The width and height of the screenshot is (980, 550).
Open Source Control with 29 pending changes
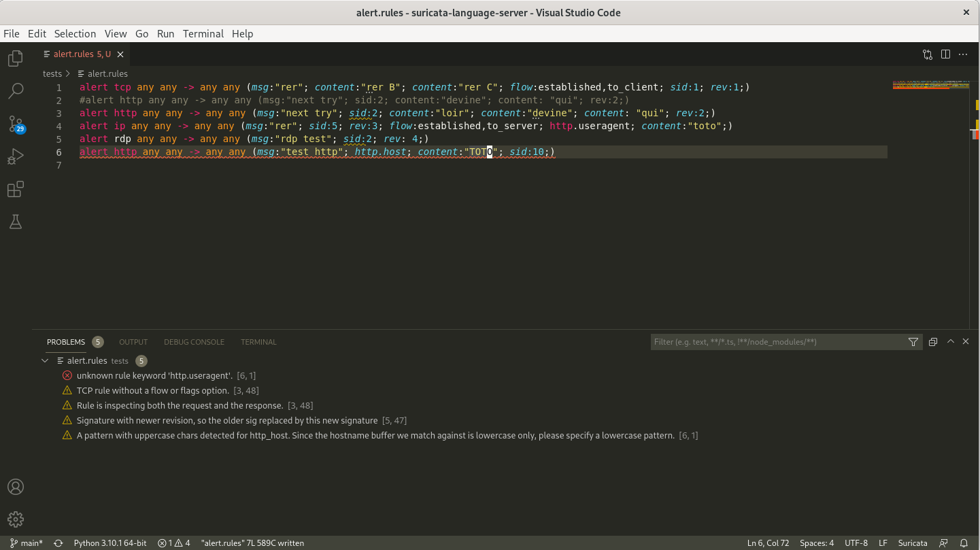[15, 124]
